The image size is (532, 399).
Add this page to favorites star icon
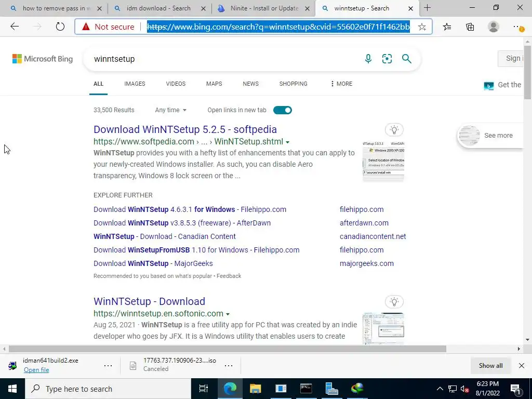click(x=422, y=27)
